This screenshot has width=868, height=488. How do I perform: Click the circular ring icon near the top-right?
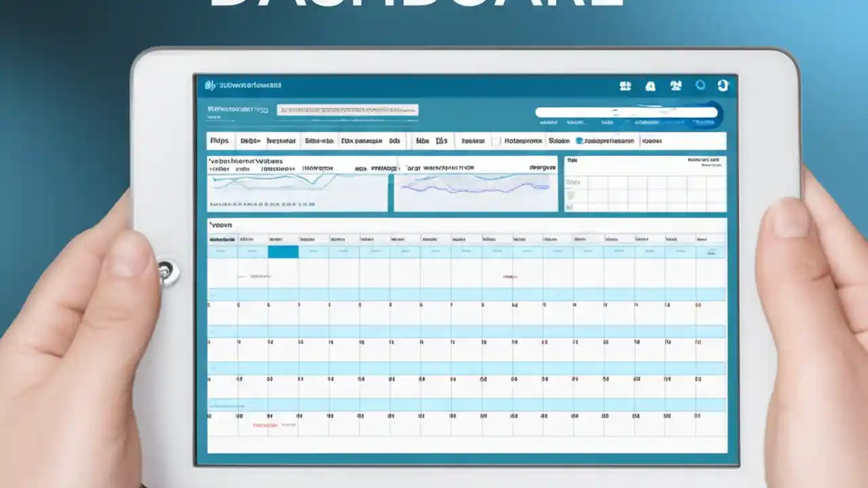(701, 86)
